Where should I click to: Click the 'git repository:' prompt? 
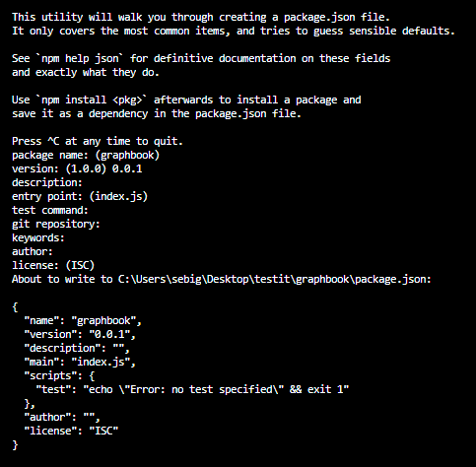[56, 224]
